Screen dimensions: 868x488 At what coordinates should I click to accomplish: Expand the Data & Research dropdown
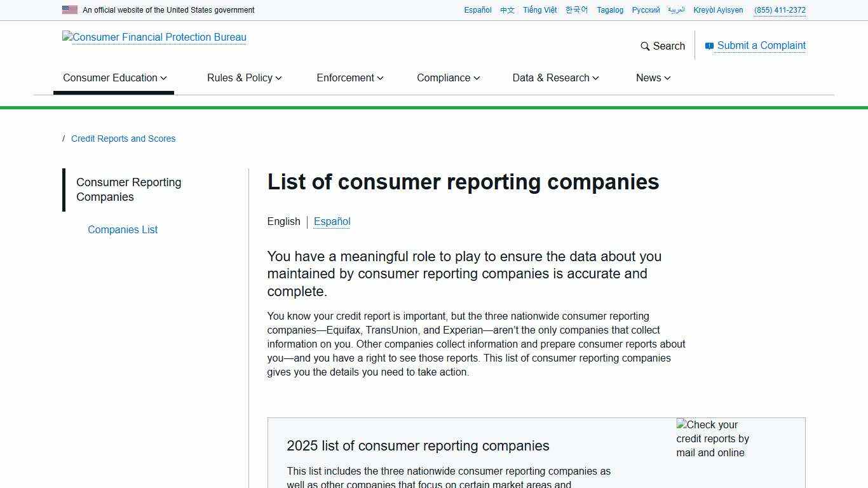(x=555, y=78)
